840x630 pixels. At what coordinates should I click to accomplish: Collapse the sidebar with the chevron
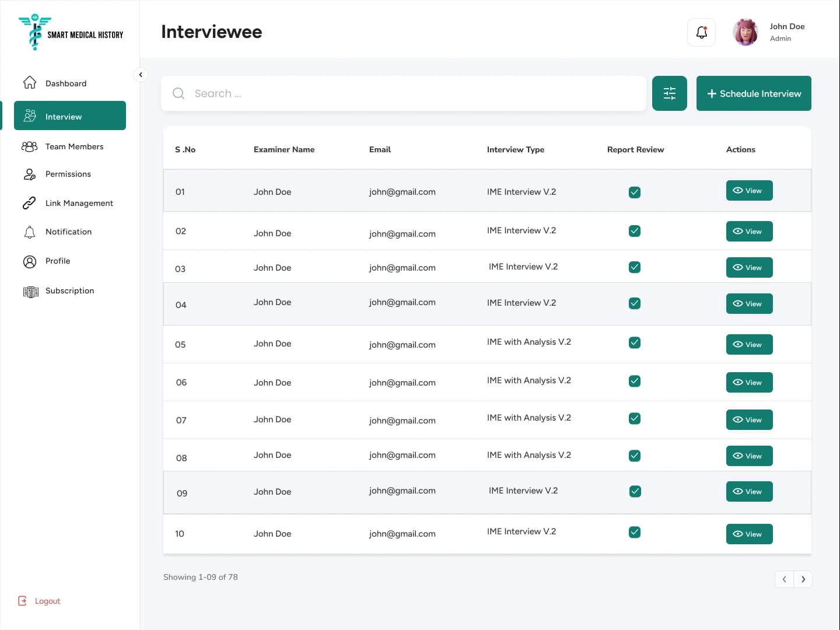click(141, 75)
